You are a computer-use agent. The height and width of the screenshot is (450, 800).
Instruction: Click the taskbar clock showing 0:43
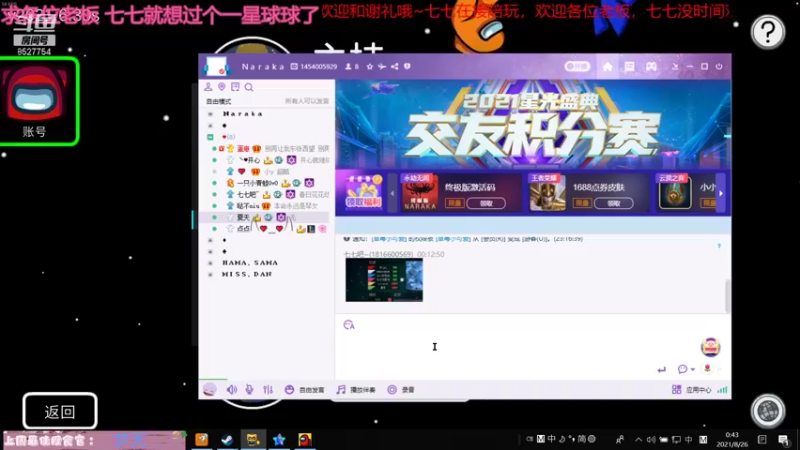[732, 439]
